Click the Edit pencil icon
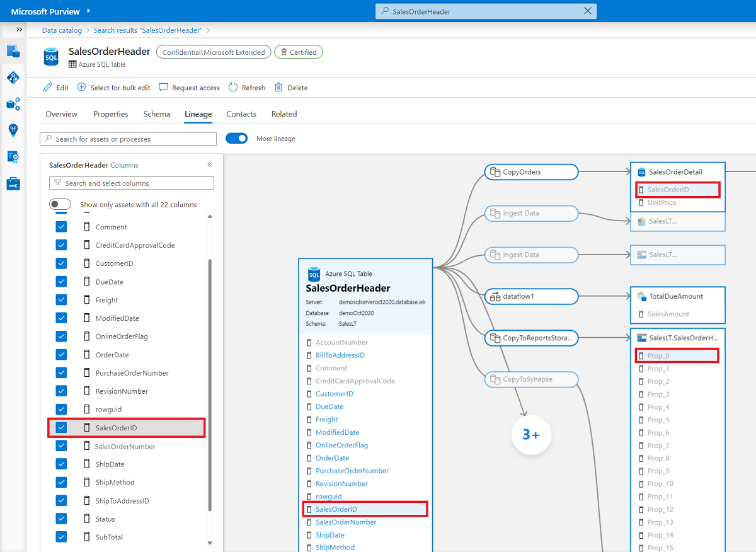 click(x=46, y=88)
